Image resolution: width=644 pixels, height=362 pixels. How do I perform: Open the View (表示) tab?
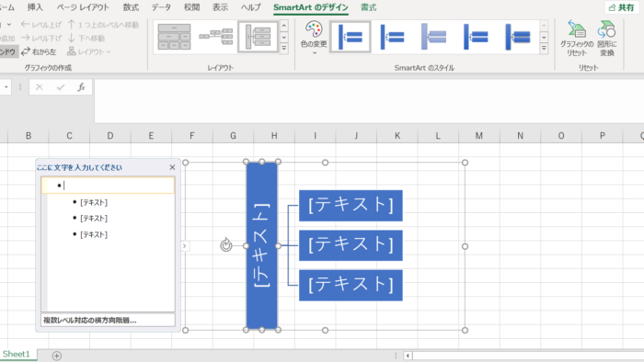click(220, 7)
